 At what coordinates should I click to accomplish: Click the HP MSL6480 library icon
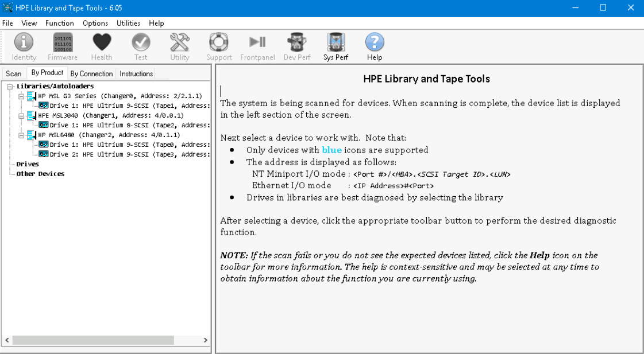32,135
